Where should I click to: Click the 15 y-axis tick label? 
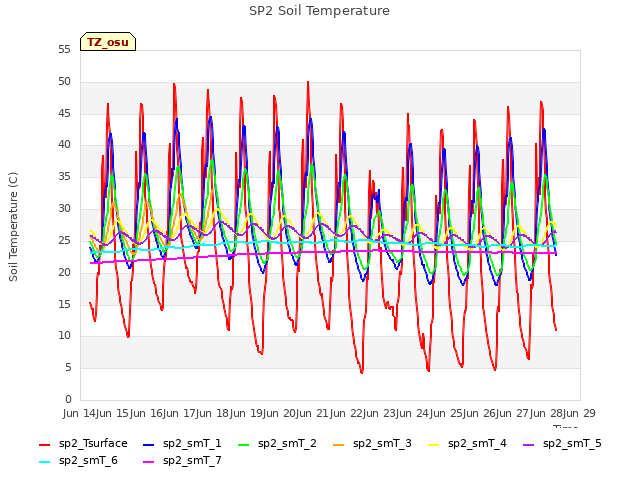(x=64, y=304)
